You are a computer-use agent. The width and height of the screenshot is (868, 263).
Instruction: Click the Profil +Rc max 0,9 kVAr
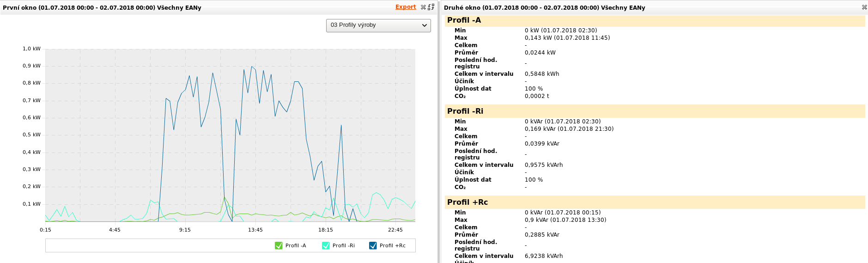(x=565, y=220)
